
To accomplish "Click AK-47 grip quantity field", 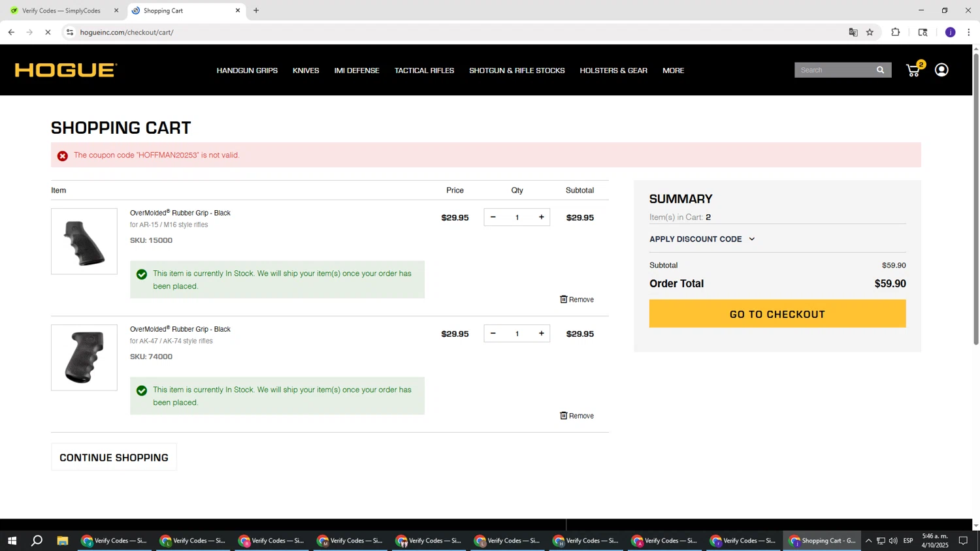I will point(517,334).
